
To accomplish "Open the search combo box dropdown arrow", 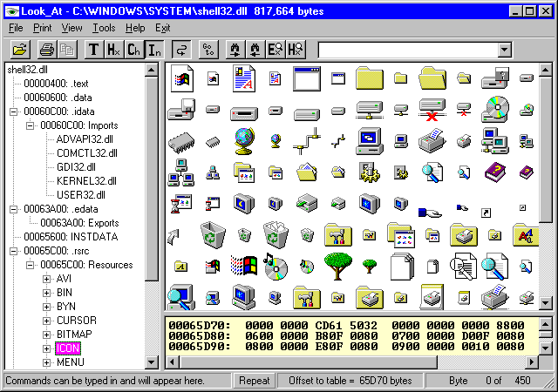I will pyautogui.click(x=504, y=50).
